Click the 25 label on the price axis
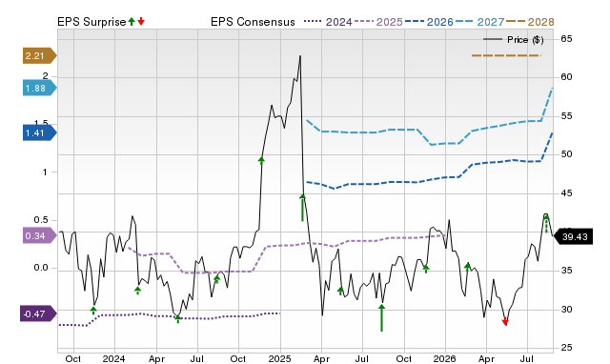The width and height of the screenshot is (610, 364). point(567,348)
